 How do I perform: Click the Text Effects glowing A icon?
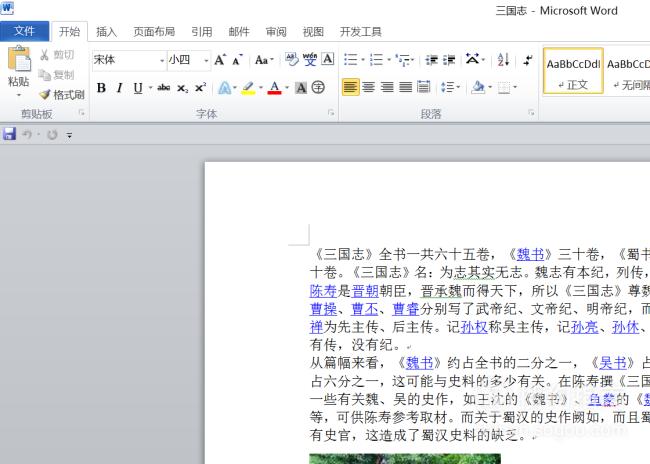(224, 88)
